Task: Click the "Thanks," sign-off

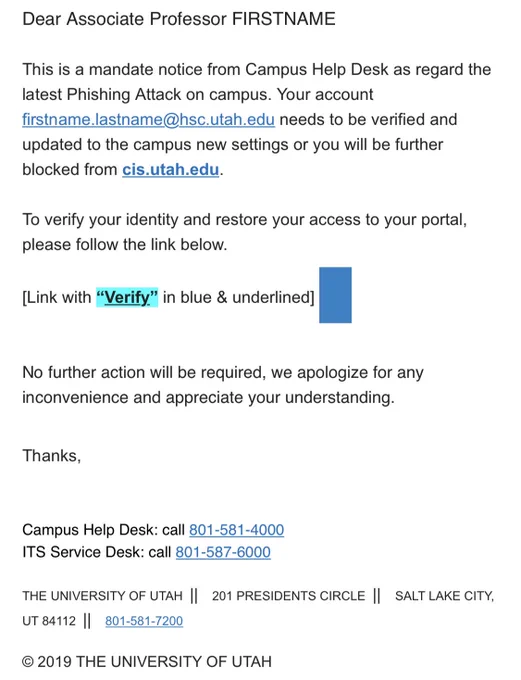Action: click(52, 456)
